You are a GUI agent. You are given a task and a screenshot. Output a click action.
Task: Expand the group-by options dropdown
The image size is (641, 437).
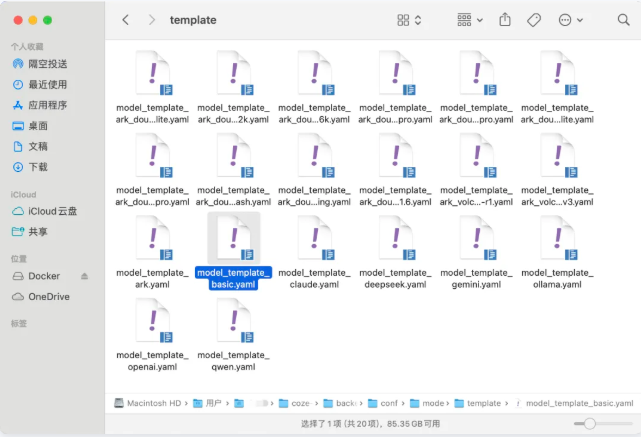tap(469, 20)
